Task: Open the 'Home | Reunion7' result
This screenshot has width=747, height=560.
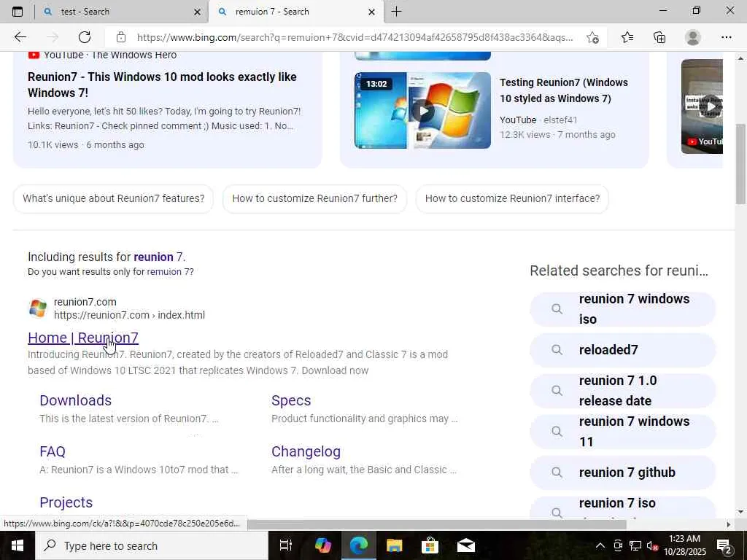Action: click(83, 338)
